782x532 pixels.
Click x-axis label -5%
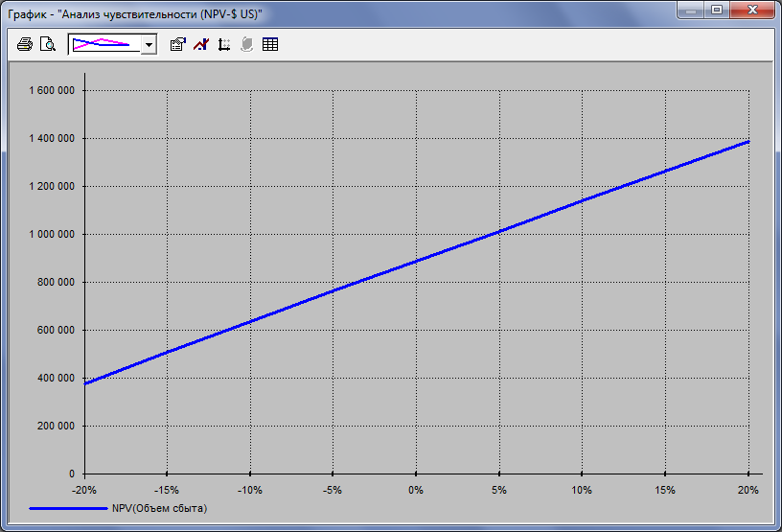pos(333,490)
